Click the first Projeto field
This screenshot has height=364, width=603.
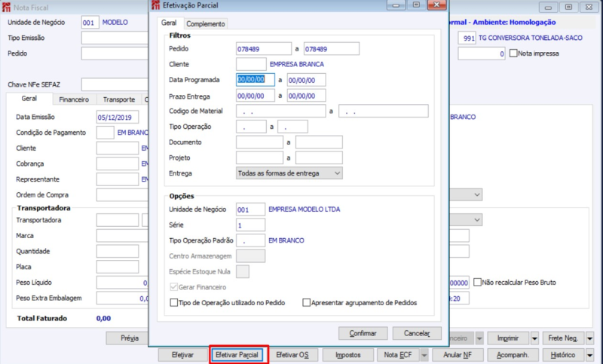[259, 158]
